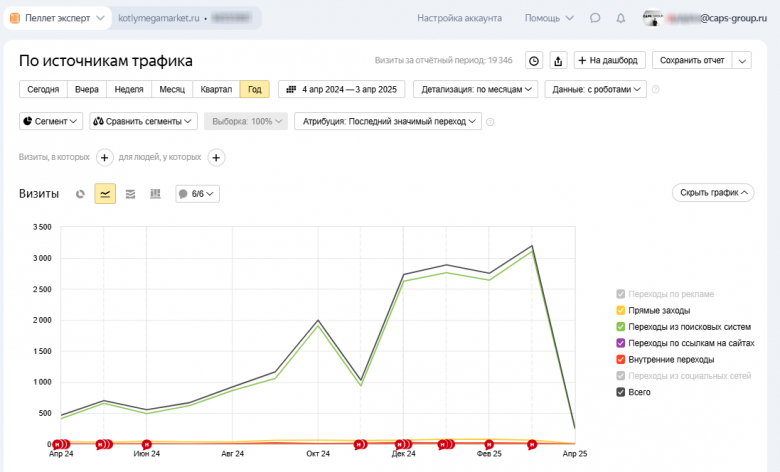This screenshot has height=472, width=780.
Task: Open the report history clock icon
Action: coord(534,61)
